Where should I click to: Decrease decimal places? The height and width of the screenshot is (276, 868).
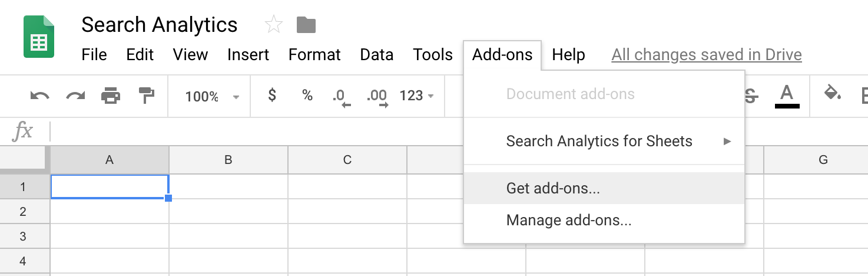342,97
